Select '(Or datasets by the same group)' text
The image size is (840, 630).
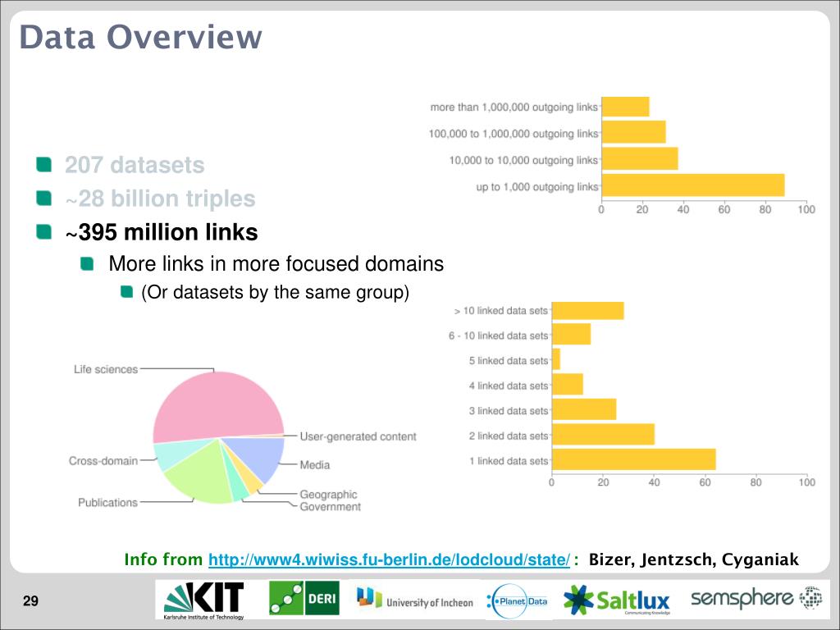coord(275,293)
